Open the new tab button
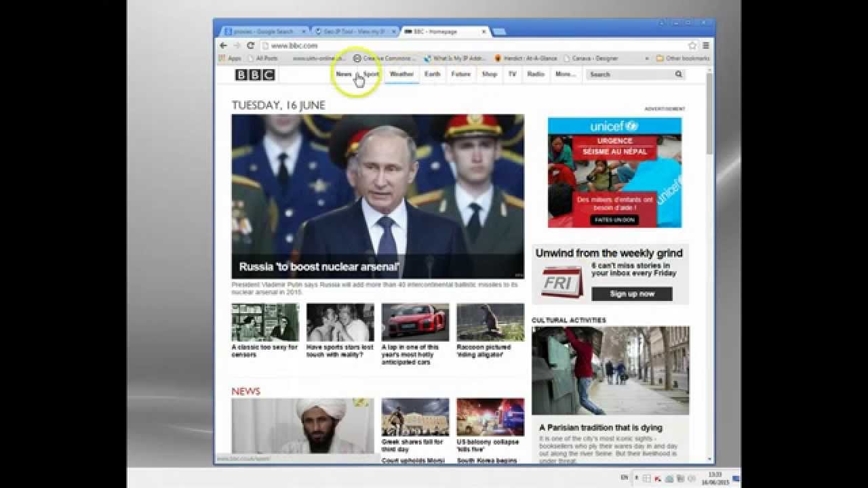The height and width of the screenshot is (488, 868). pyautogui.click(x=499, y=31)
